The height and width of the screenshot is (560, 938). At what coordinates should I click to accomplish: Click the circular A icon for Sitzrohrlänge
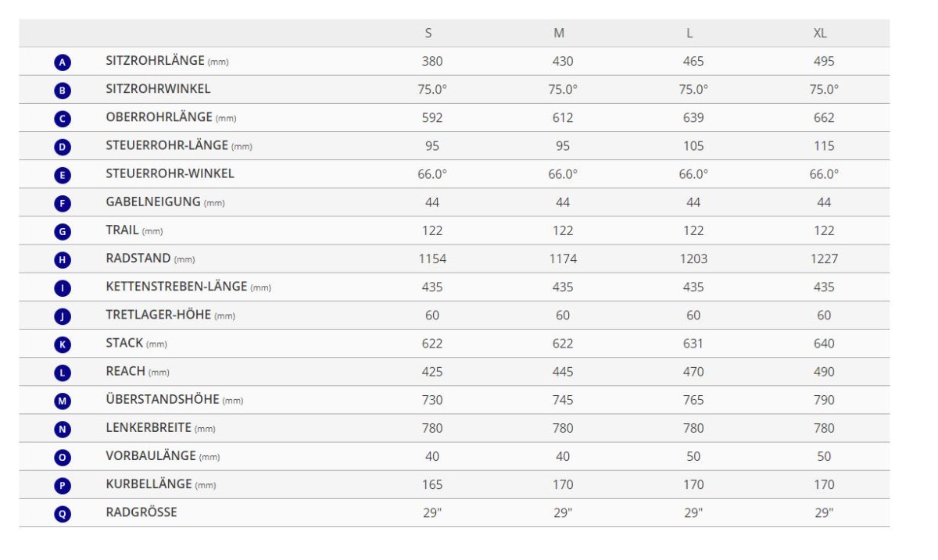click(x=63, y=62)
